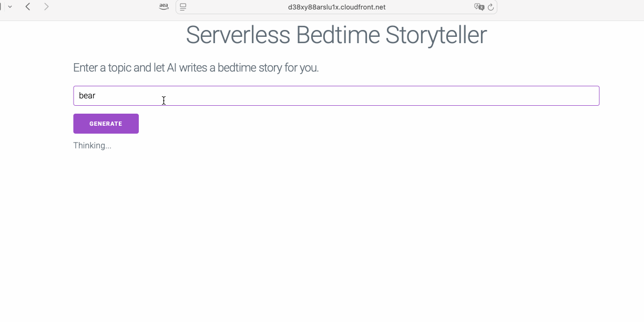This screenshot has height=322, width=644.
Task: Go back to the previous page
Action: click(x=28, y=7)
